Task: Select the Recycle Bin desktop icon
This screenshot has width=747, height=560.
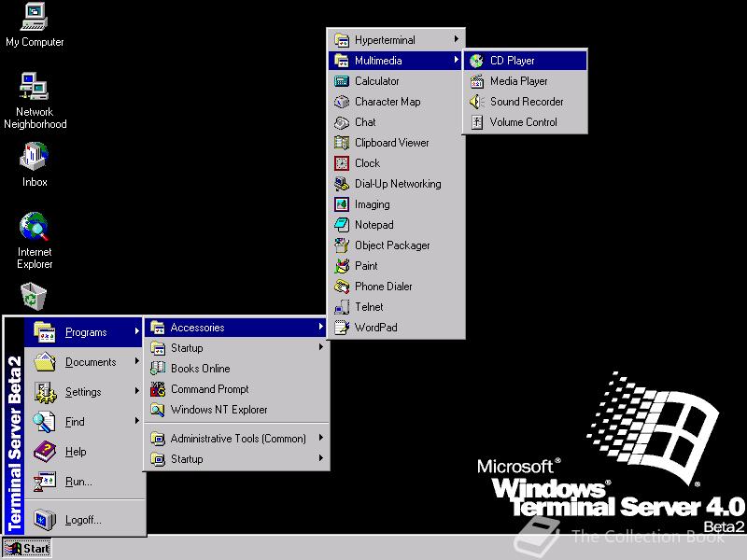Action: pyautogui.click(x=34, y=296)
